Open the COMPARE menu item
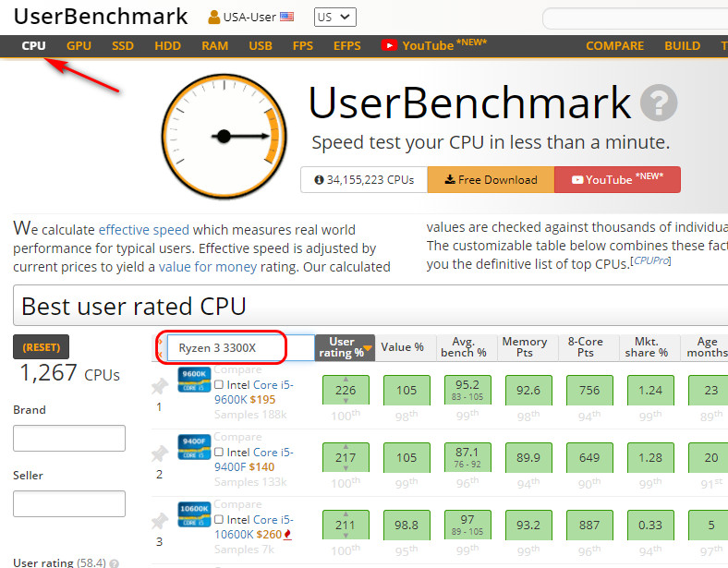The width and height of the screenshot is (728, 568). pyautogui.click(x=614, y=46)
